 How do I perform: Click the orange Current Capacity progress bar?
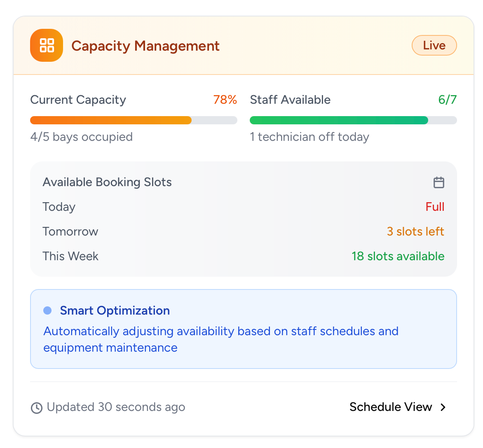tap(111, 120)
